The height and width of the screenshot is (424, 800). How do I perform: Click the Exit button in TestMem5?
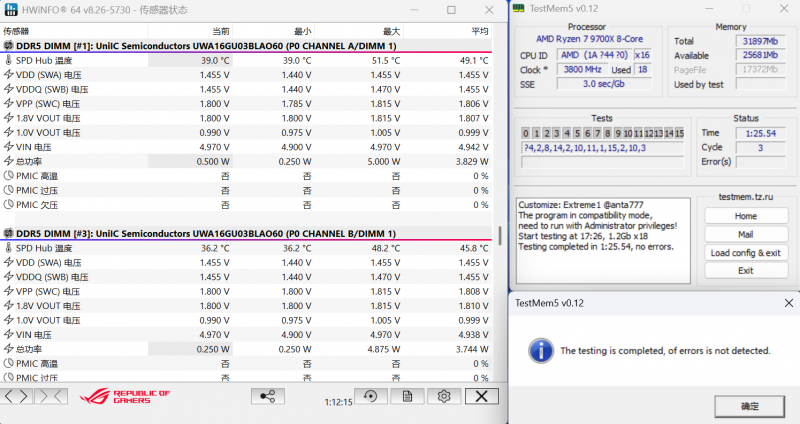(745, 270)
